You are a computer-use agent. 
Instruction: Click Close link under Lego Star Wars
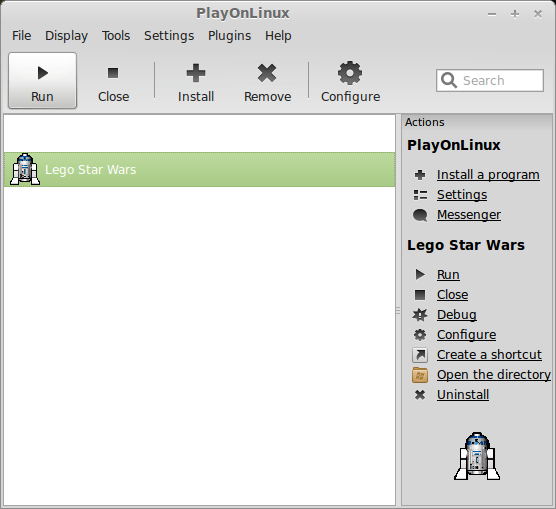452,294
